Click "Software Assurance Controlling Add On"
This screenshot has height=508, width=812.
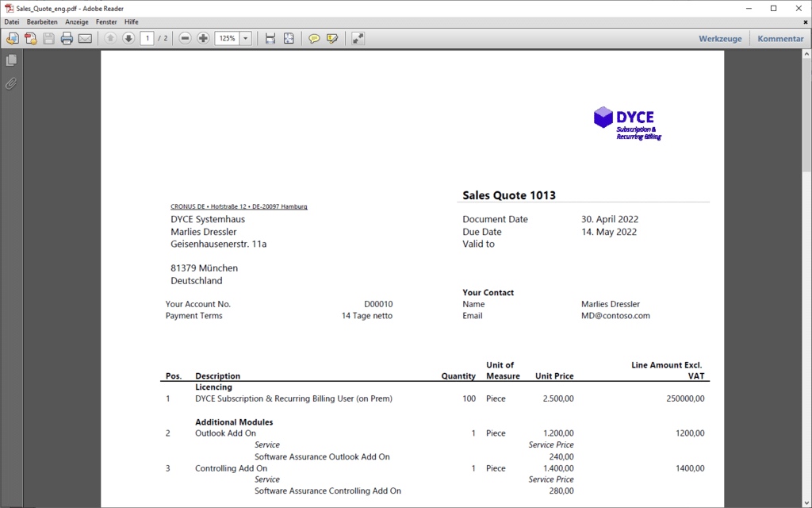327,491
